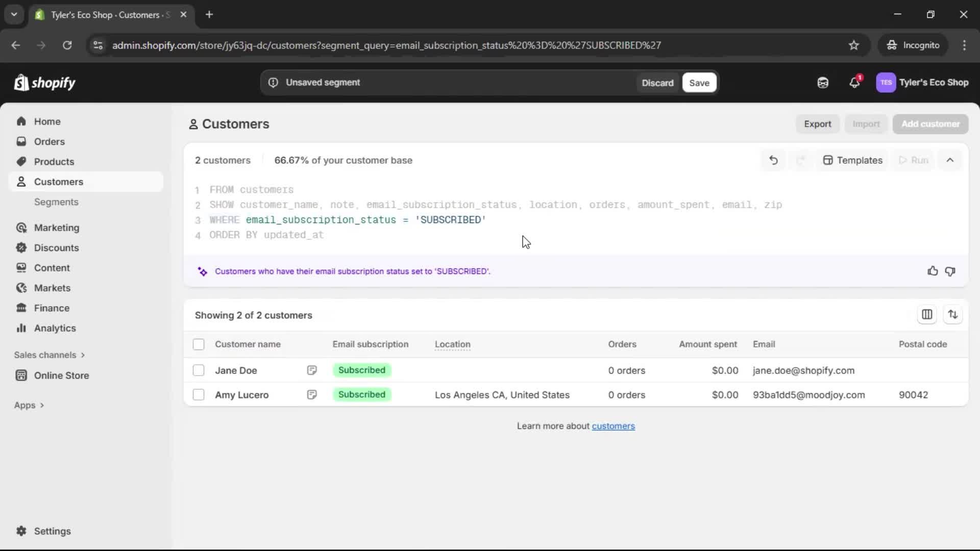Open the customers help link
The height and width of the screenshot is (551, 980).
point(614,426)
